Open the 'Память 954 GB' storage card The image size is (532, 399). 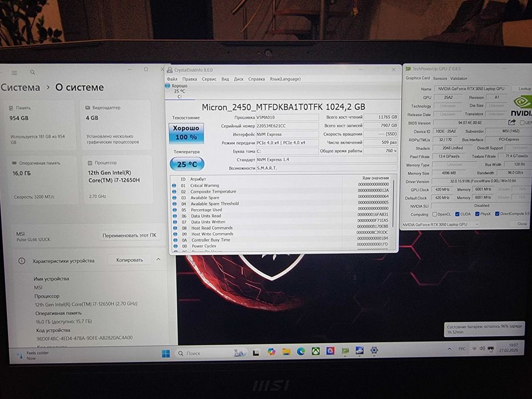pos(40,125)
